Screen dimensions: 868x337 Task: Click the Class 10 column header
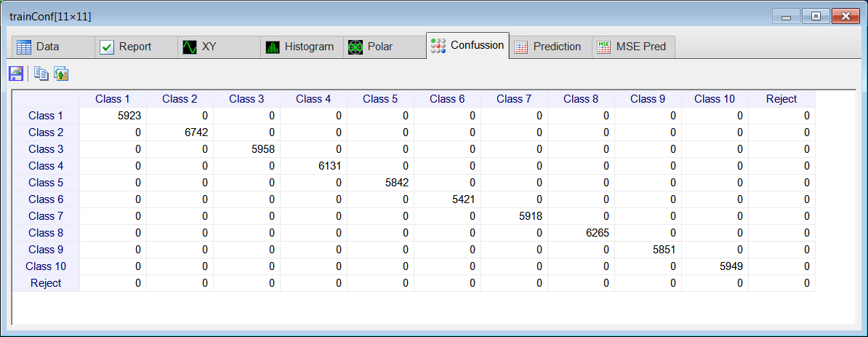click(715, 99)
